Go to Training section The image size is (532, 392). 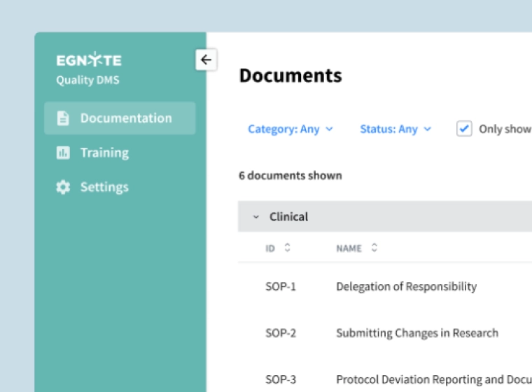(x=104, y=153)
